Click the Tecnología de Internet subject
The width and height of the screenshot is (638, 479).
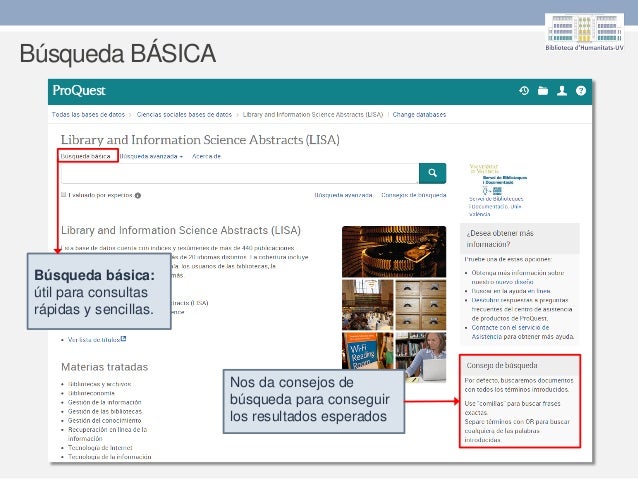100,448
